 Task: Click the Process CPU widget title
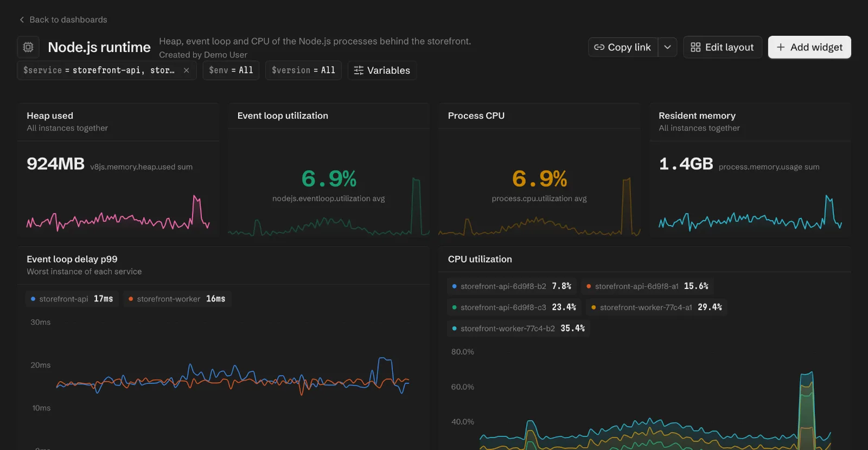476,115
